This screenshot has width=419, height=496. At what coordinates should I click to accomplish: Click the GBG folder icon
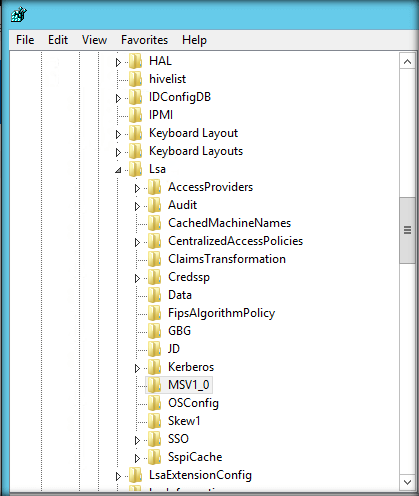[x=154, y=331]
